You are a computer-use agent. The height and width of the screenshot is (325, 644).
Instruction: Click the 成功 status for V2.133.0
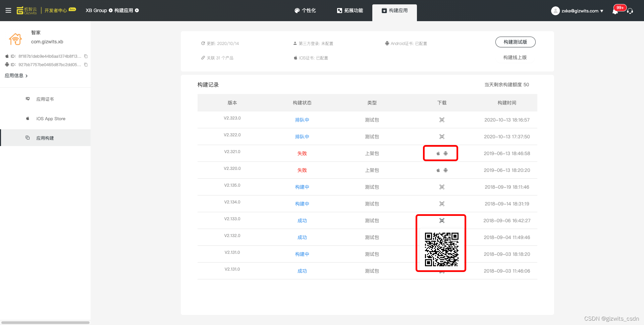point(302,221)
